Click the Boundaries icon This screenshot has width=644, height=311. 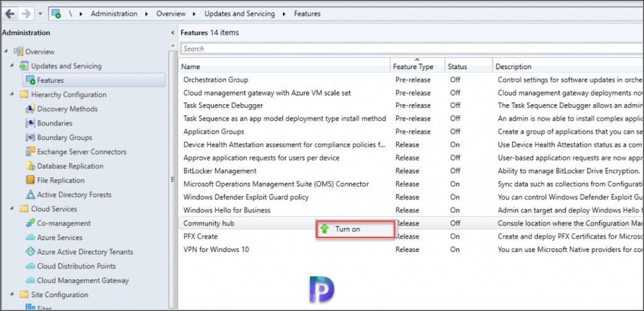(x=30, y=123)
